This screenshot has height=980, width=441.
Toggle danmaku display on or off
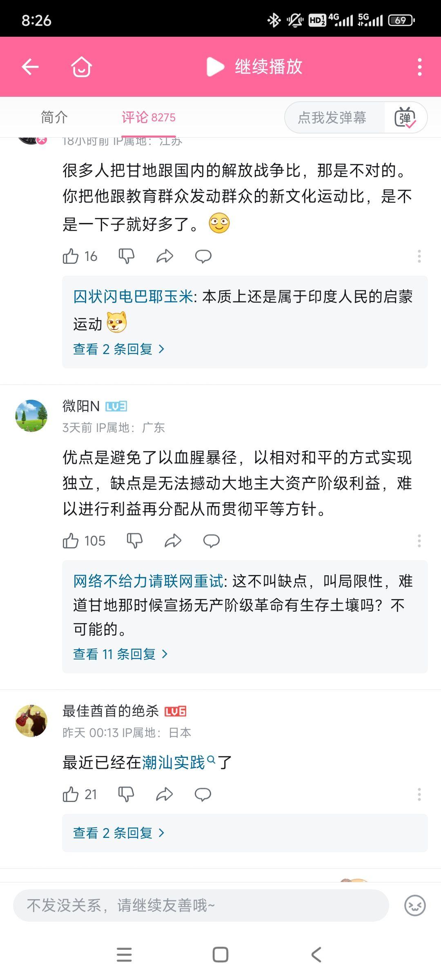[x=405, y=118]
